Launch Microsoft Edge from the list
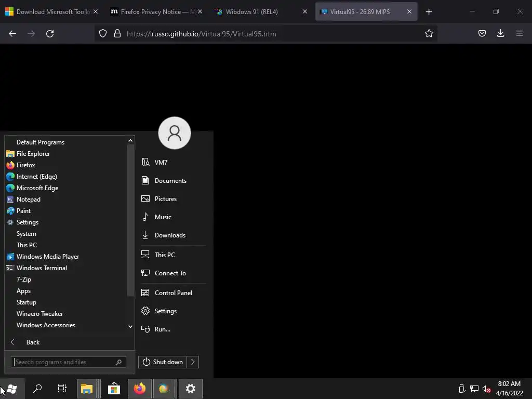This screenshot has width=532, height=399. [x=37, y=188]
